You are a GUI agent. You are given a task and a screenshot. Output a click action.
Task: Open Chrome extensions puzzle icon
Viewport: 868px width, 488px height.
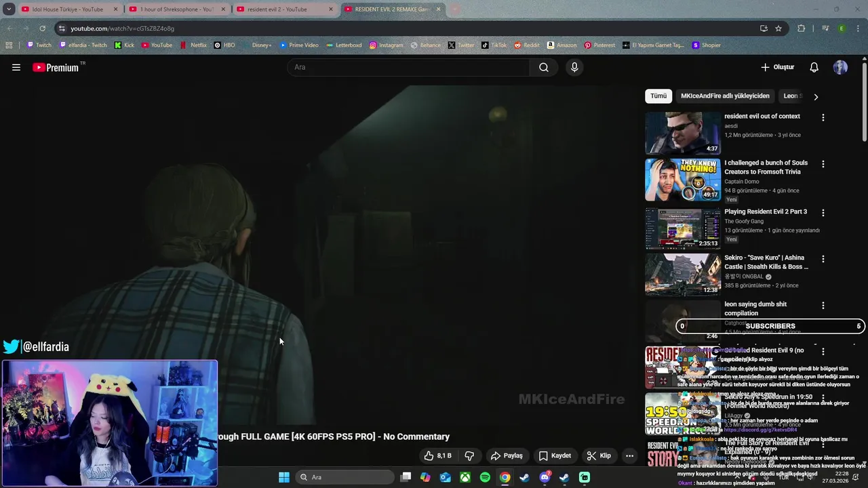(802, 28)
